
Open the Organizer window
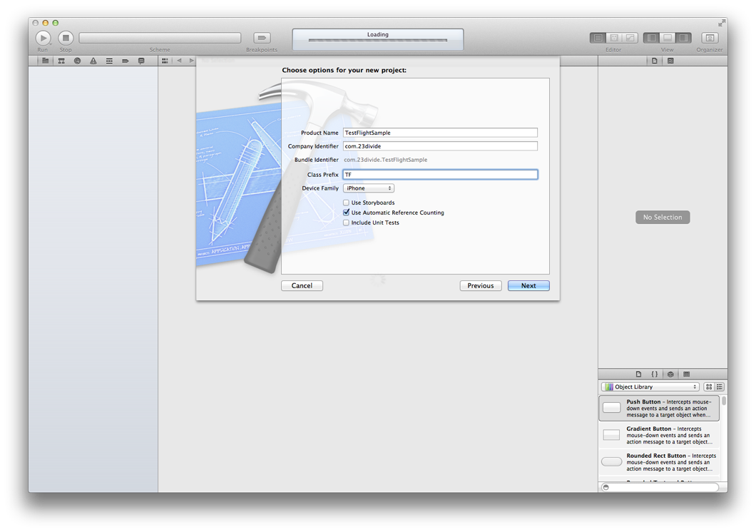(x=710, y=38)
